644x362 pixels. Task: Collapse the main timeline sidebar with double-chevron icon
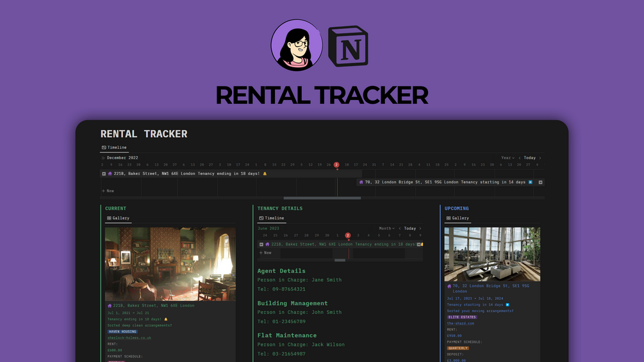(x=103, y=158)
